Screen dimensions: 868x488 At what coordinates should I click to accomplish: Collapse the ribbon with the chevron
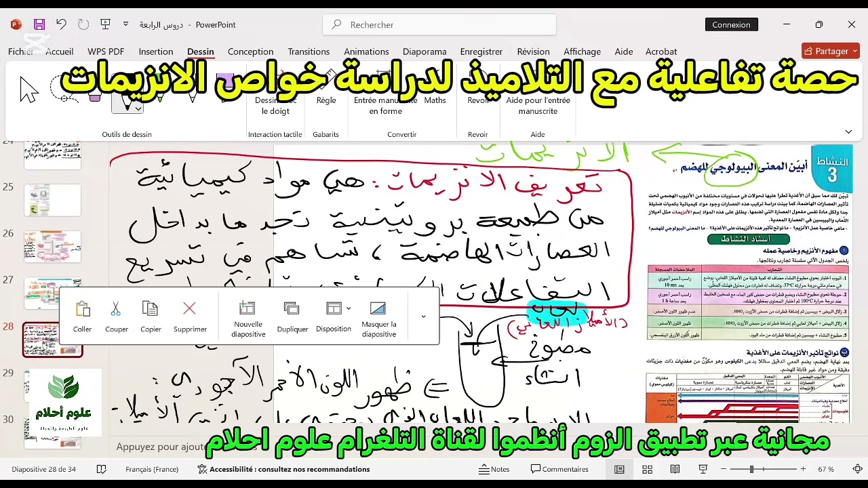[x=848, y=131]
